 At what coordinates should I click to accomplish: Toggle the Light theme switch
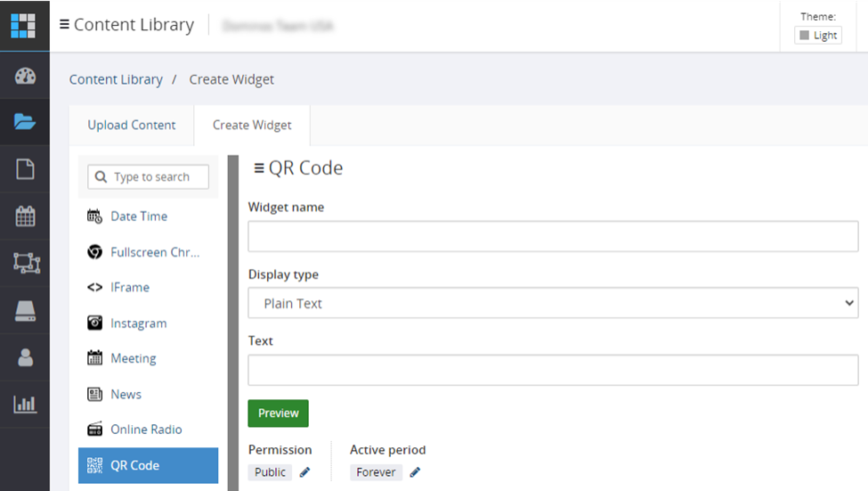pyautogui.click(x=818, y=35)
